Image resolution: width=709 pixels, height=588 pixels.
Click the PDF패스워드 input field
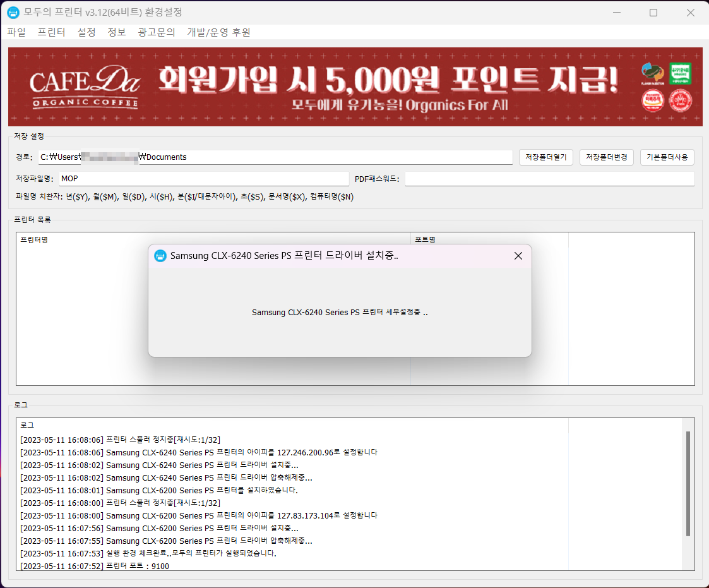[549, 179]
